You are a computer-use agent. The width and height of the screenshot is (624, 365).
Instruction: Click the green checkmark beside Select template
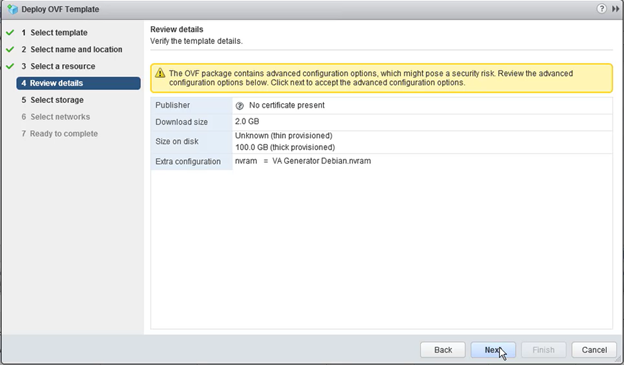[10, 33]
